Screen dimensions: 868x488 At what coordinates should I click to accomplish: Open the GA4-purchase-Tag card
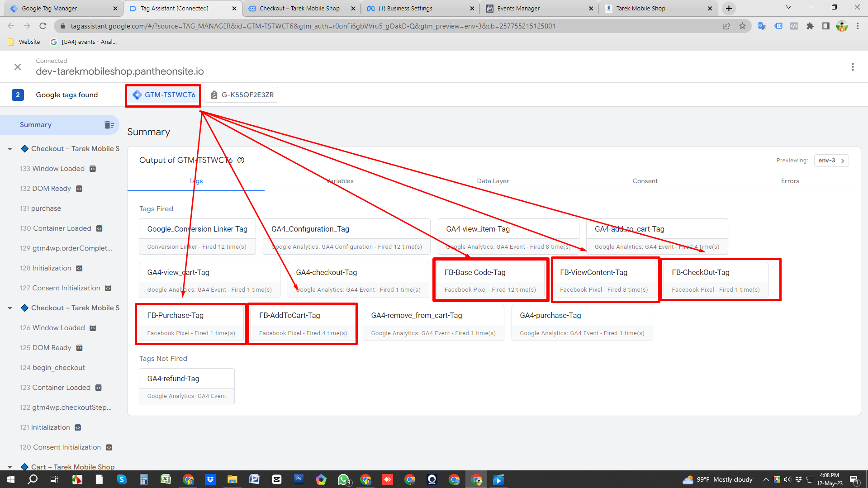pos(582,323)
